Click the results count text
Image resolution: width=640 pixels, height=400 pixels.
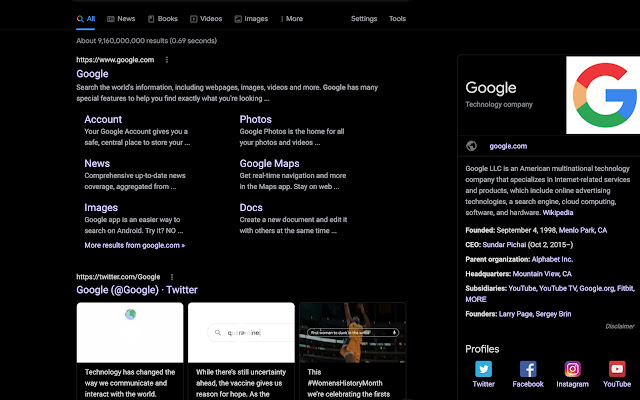(x=147, y=41)
